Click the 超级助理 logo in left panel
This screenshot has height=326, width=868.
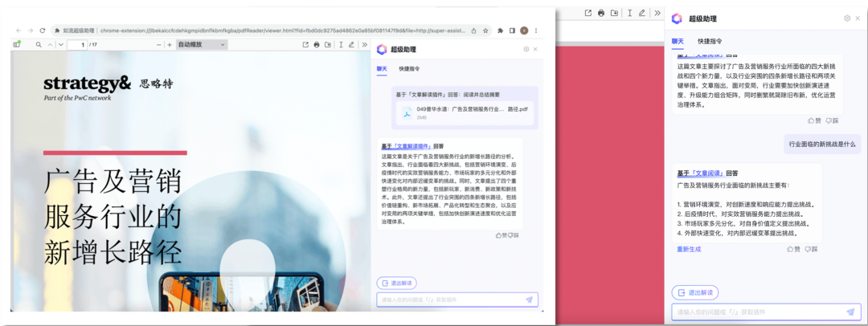(x=382, y=49)
